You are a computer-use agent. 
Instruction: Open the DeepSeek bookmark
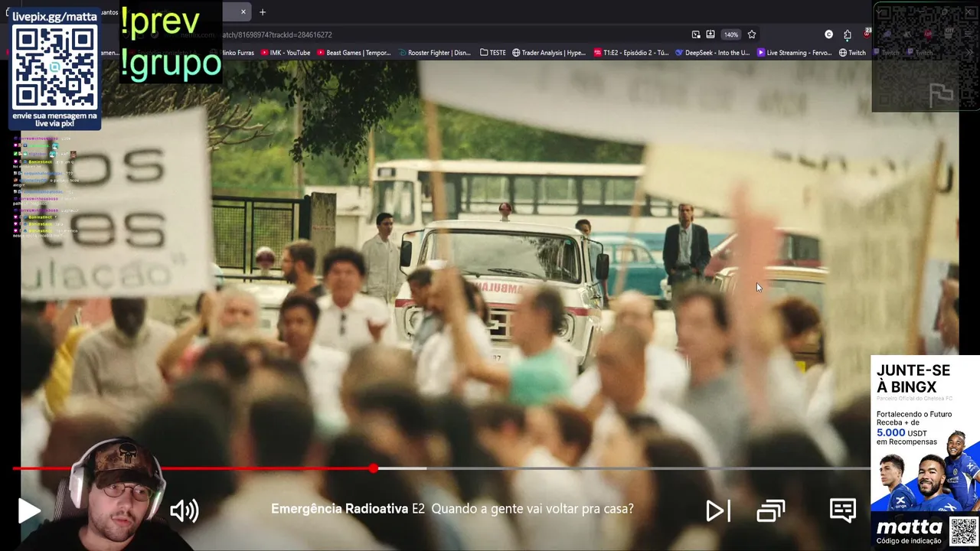click(713, 53)
